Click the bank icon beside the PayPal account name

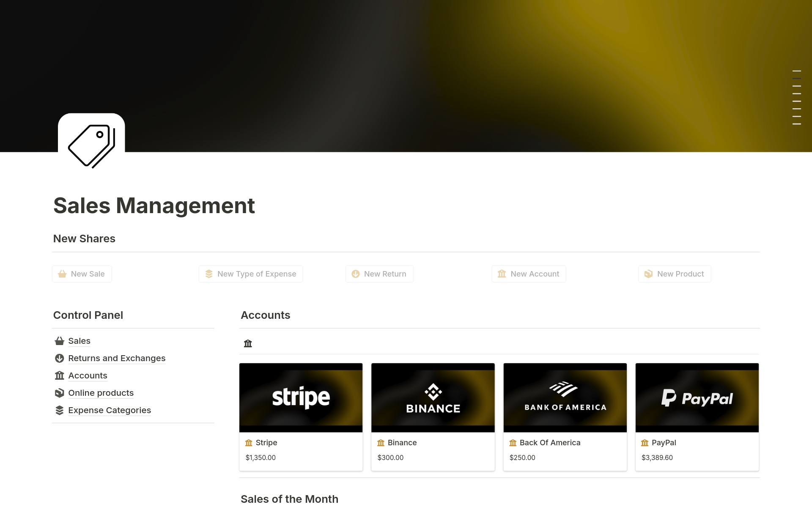click(x=644, y=443)
